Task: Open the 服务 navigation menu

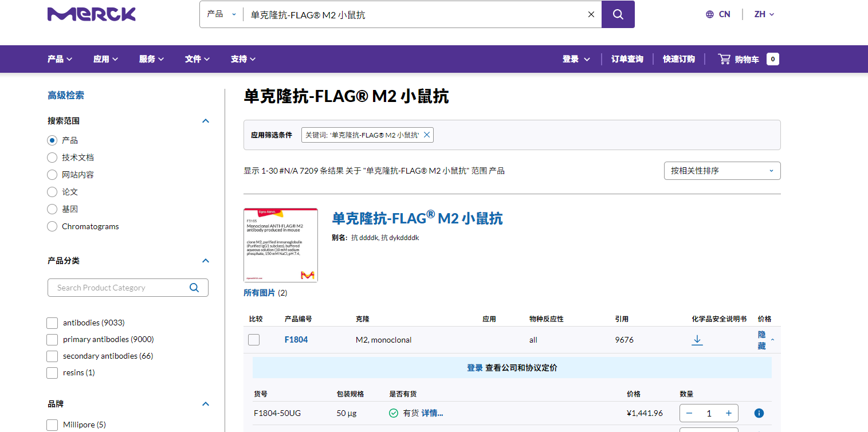Action: click(x=151, y=59)
